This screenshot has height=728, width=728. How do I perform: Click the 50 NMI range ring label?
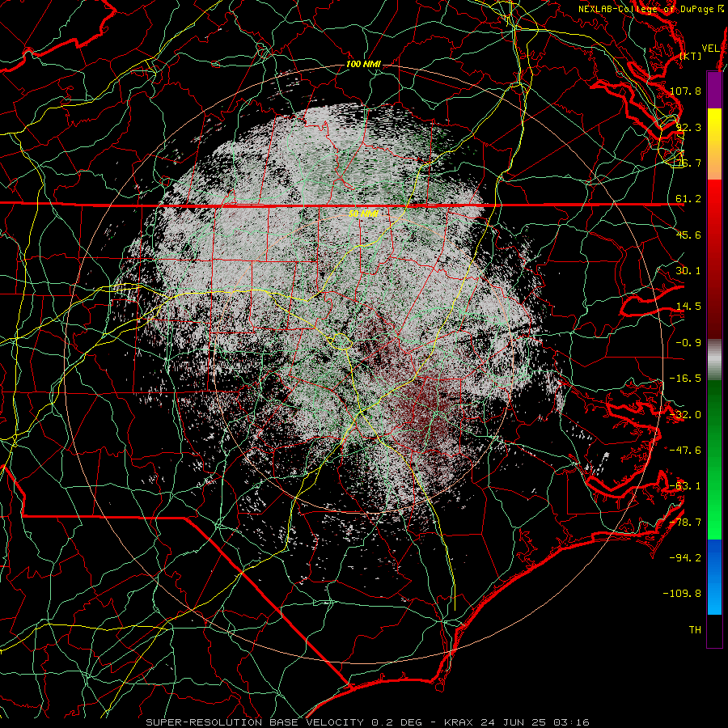point(363,214)
